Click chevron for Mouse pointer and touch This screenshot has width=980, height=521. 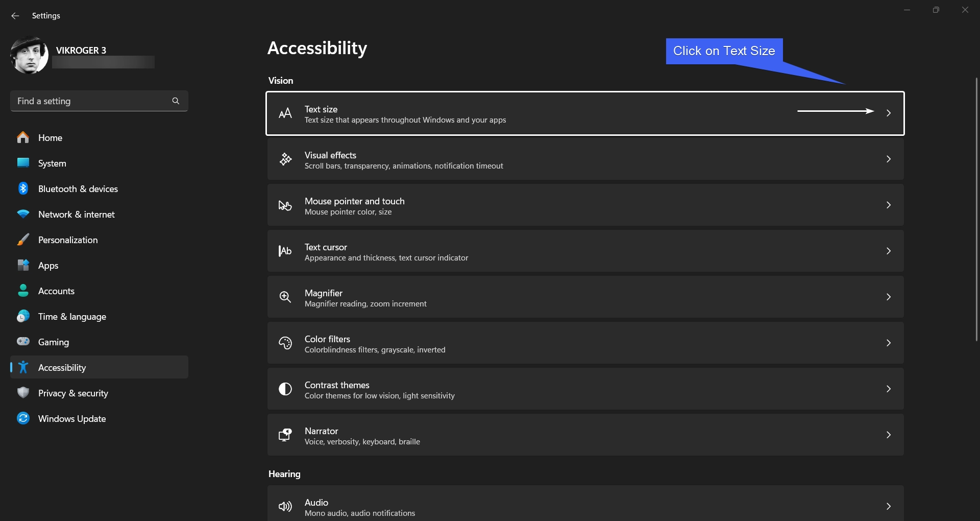coord(889,205)
